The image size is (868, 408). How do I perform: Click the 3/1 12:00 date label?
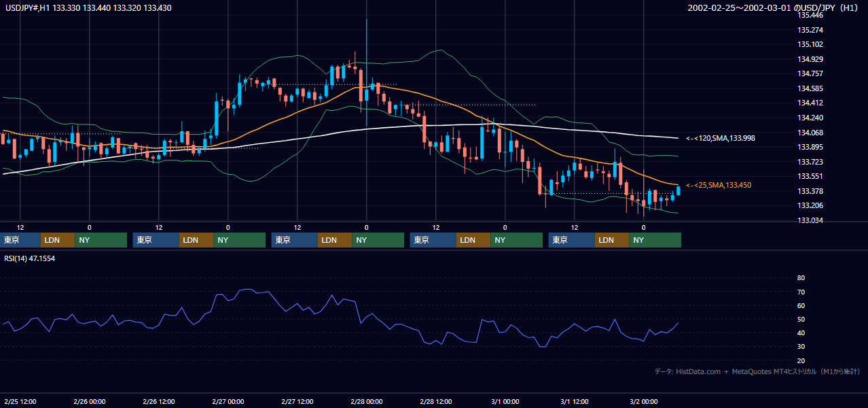[x=574, y=402]
